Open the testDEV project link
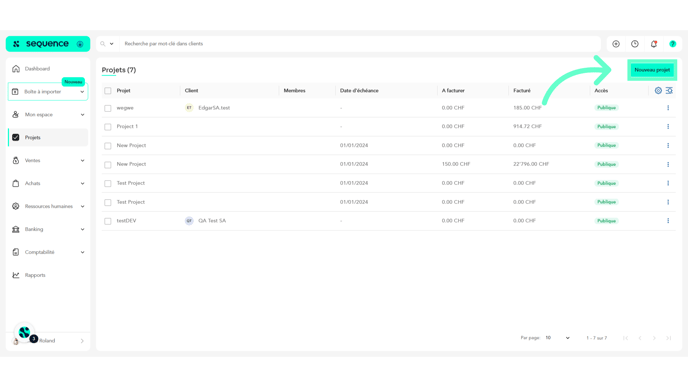This screenshot has height=387, width=688. click(126, 221)
